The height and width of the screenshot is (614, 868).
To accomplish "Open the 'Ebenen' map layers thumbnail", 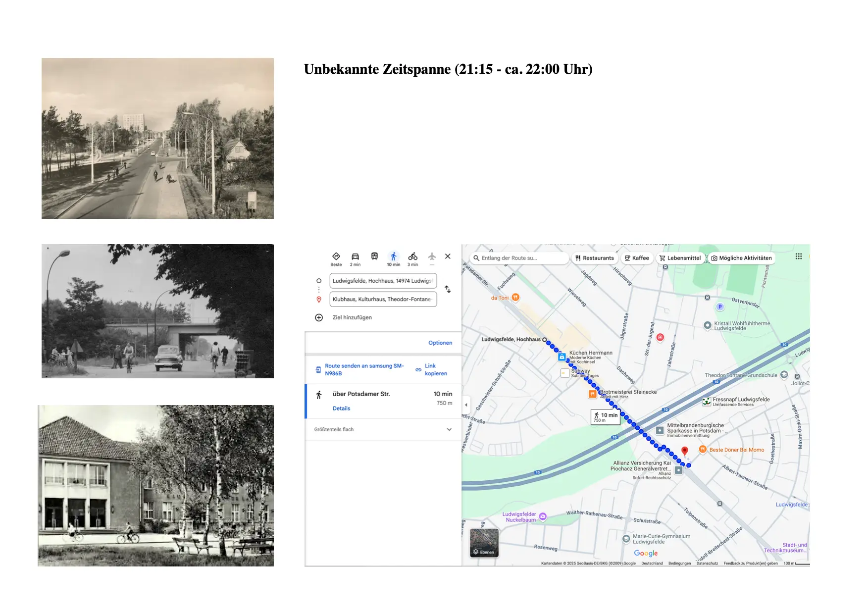I will (484, 543).
